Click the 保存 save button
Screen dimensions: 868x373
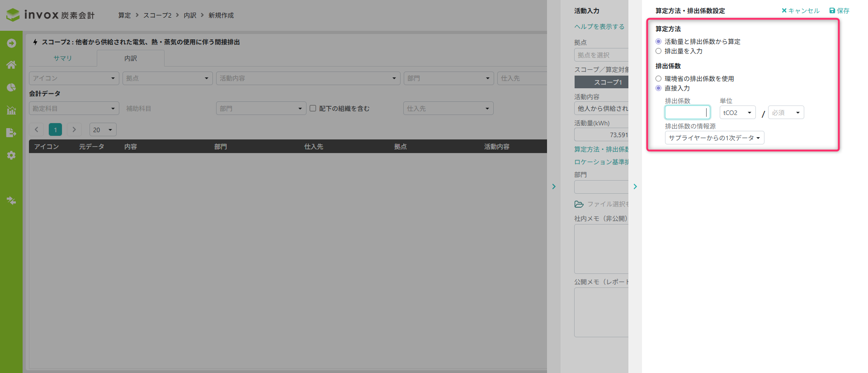pos(839,11)
